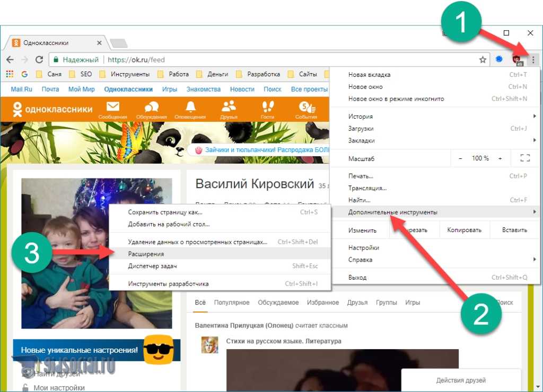
Task: Open the Инструменты bookmarks folder
Action: click(x=124, y=74)
